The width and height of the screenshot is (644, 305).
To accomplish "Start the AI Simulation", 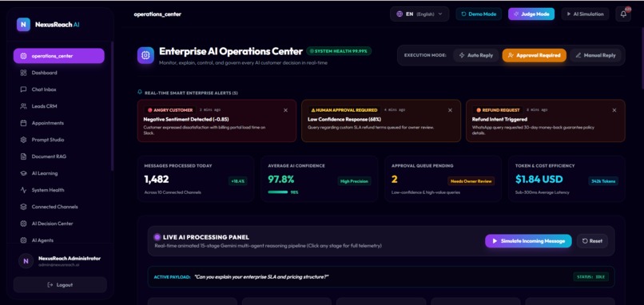I will (585, 14).
